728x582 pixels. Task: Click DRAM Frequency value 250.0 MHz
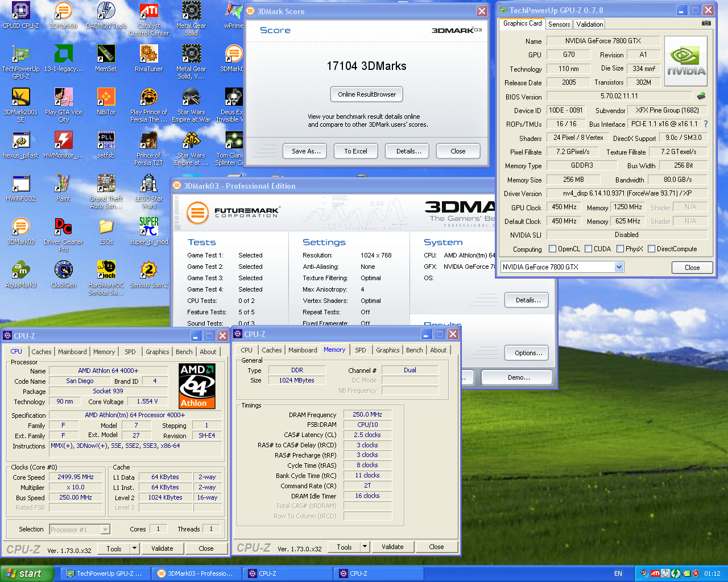pyautogui.click(x=367, y=415)
